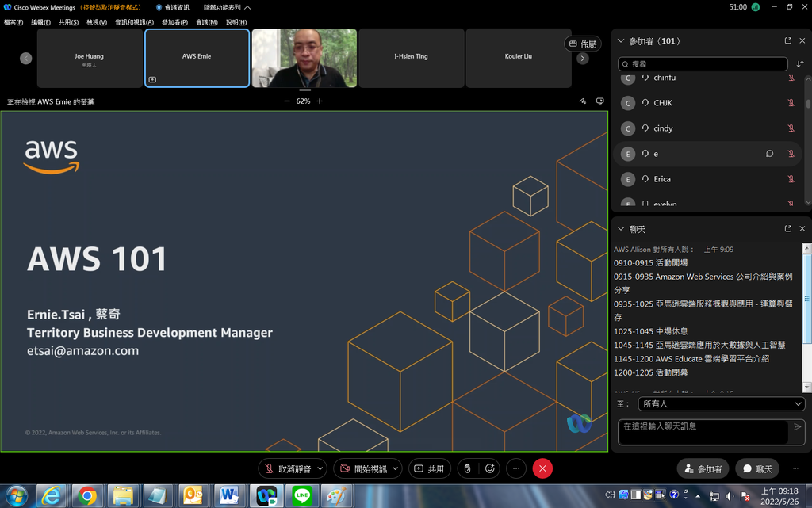The image size is (812, 508).
Task: Open more options ellipsis button
Action: tap(516, 468)
